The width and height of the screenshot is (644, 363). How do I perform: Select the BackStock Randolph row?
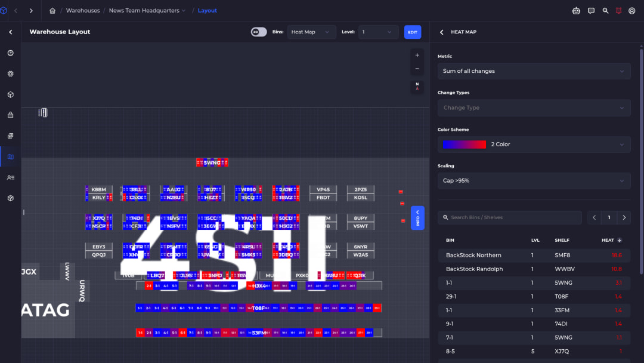[x=534, y=269]
